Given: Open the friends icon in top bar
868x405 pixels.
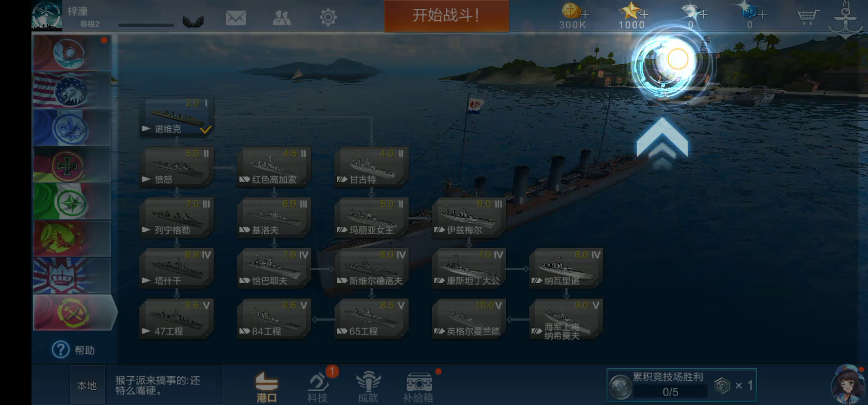Looking at the screenshot, I should [282, 17].
